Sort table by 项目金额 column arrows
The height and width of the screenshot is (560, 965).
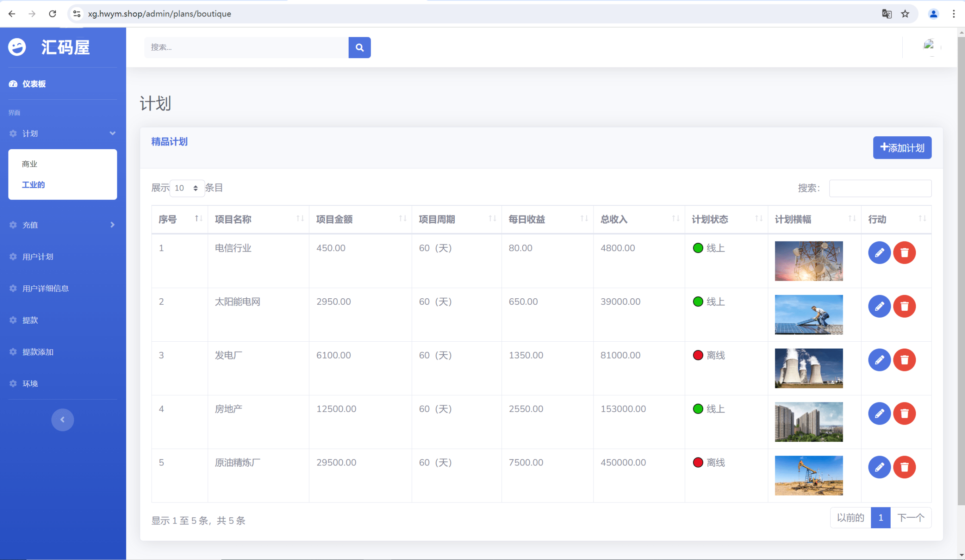pyautogui.click(x=402, y=219)
